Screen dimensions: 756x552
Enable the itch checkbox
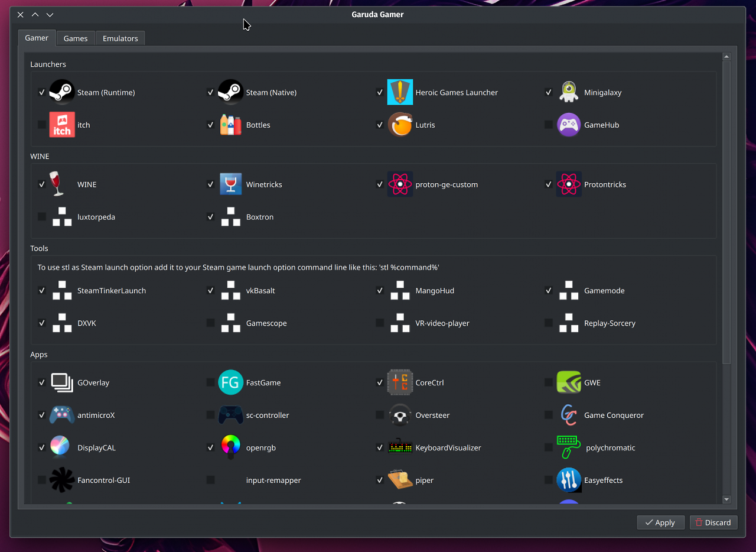[x=42, y=125]
